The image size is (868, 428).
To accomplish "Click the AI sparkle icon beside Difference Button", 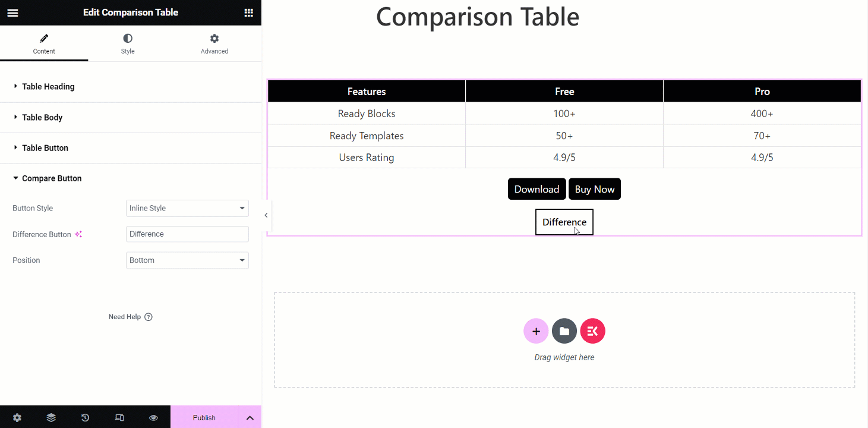I will 78,234.
